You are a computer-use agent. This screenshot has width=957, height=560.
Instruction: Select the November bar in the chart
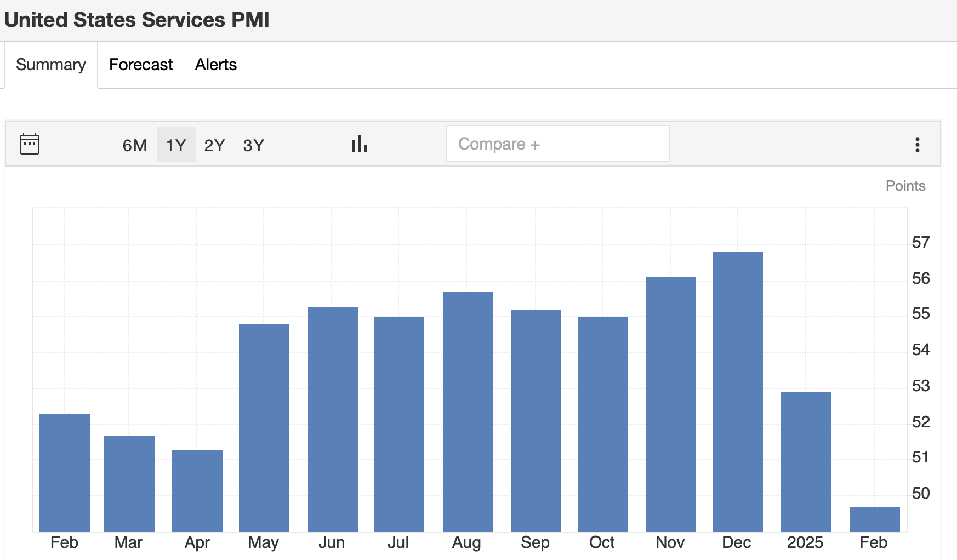[x=670, y=404]
